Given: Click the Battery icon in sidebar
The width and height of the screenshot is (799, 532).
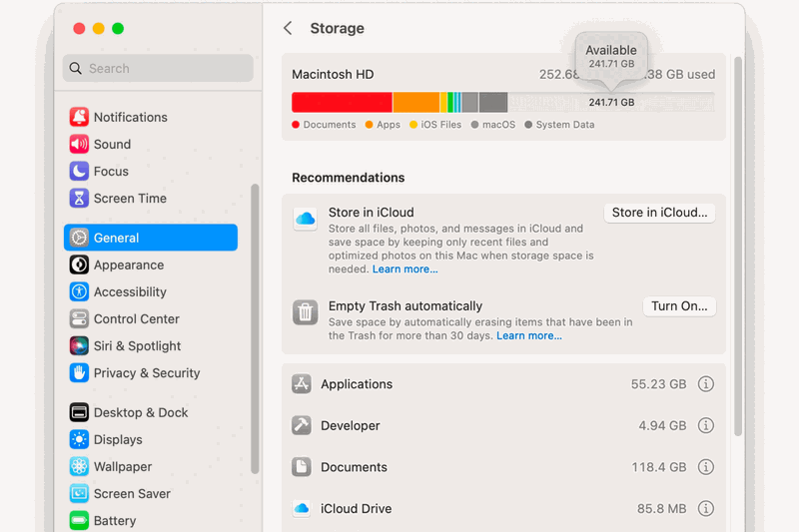Looking at the screenshot, I should (x=79, y=520).
